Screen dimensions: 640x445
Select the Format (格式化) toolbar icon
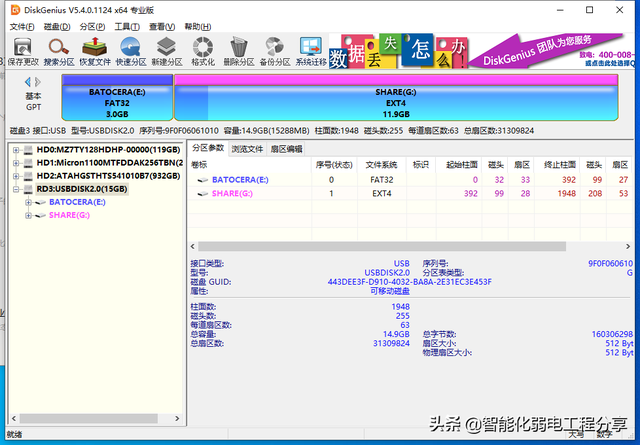203,51
